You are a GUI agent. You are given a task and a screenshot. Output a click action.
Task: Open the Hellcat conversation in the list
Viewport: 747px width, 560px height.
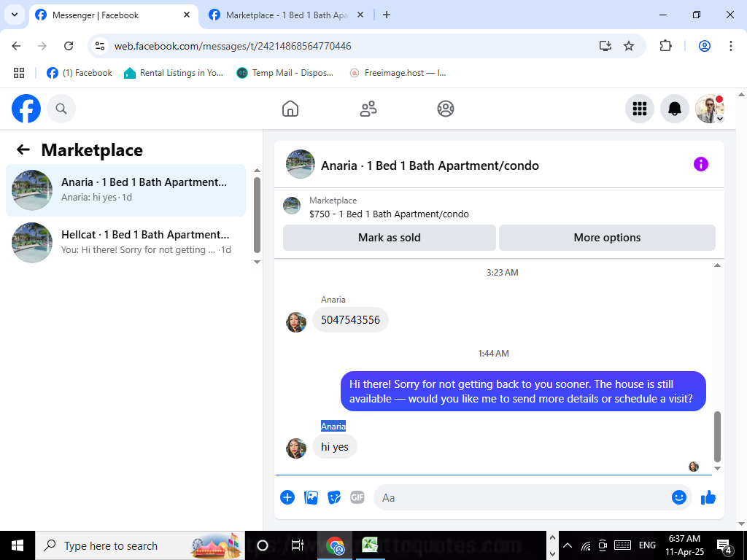[x=125, y=242]
